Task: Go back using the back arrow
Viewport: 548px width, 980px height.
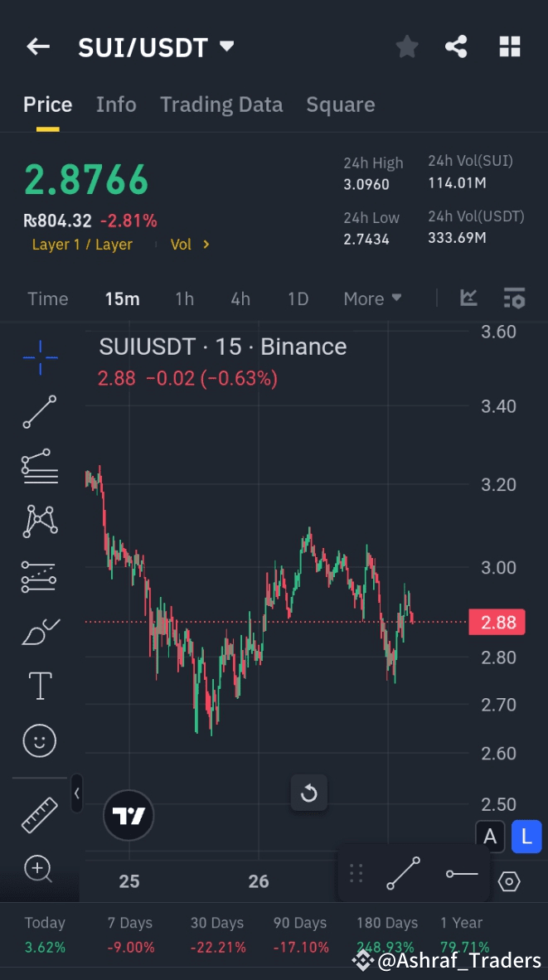Action: click(x=38, y=46)
